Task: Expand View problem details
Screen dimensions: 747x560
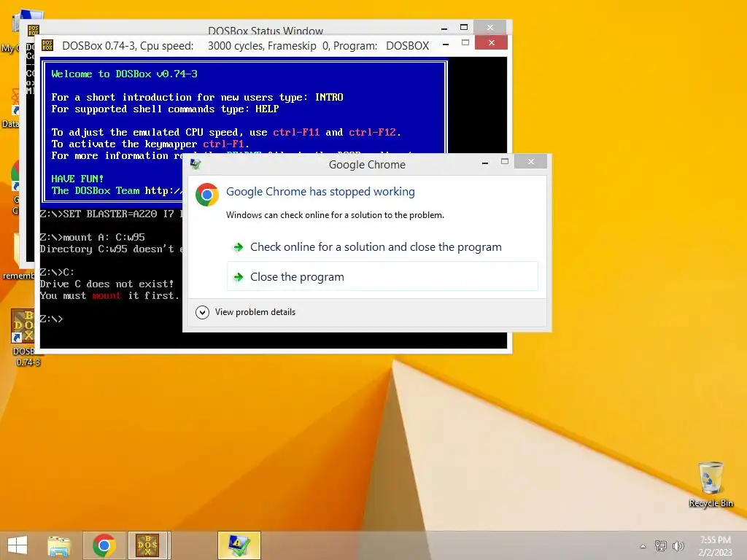Action: pyautogui.click(x=246, y=312)
